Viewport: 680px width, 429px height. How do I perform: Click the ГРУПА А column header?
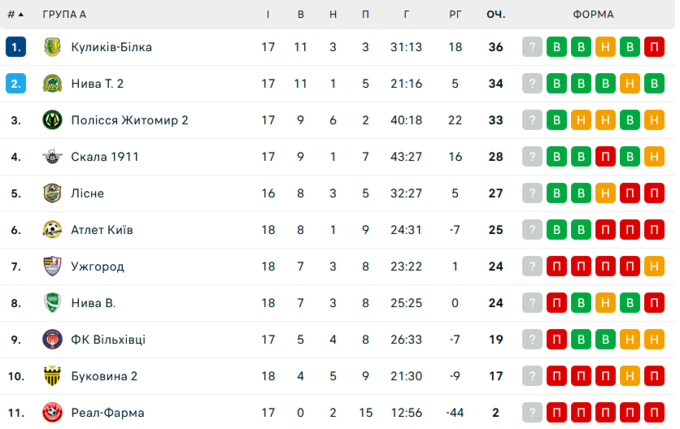click(x=64, y=15)
